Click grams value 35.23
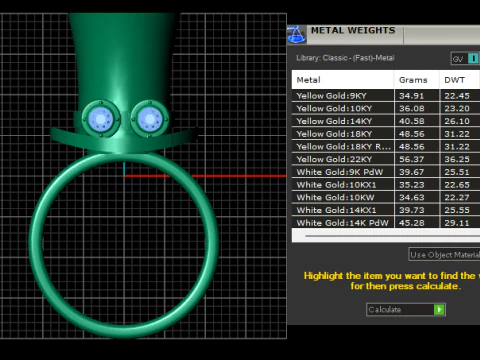Screen dimensions: 480x360 click(412, 185)
